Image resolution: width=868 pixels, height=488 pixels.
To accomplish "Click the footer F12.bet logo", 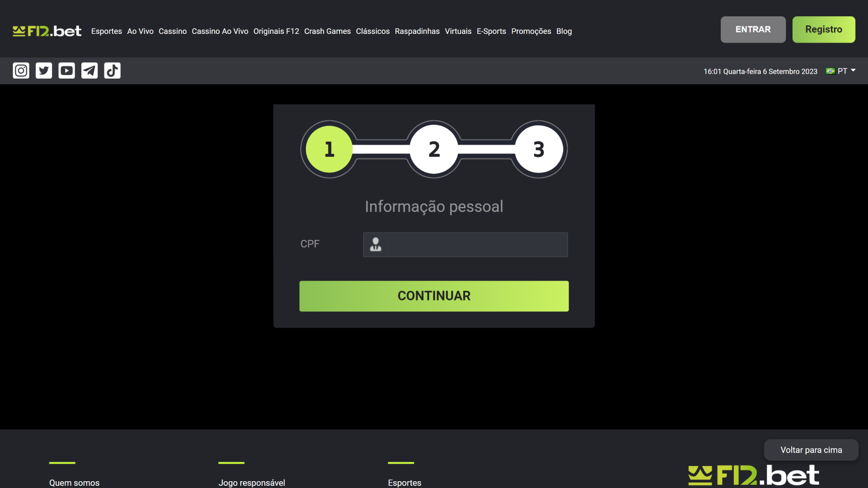I will point(754,475).
